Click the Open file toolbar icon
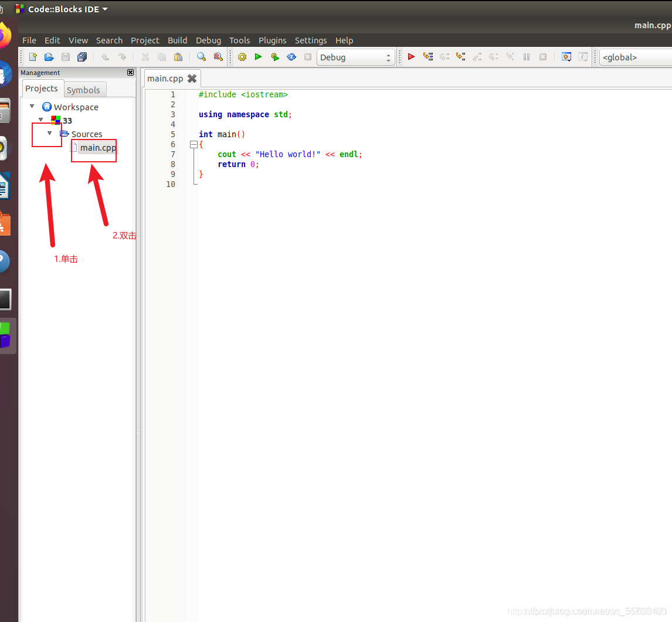672x622 pixels. point(49,57)
